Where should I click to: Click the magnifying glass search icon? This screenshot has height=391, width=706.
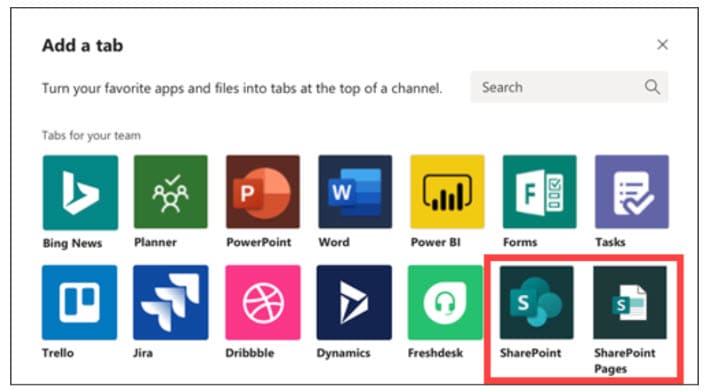[652, 86]
